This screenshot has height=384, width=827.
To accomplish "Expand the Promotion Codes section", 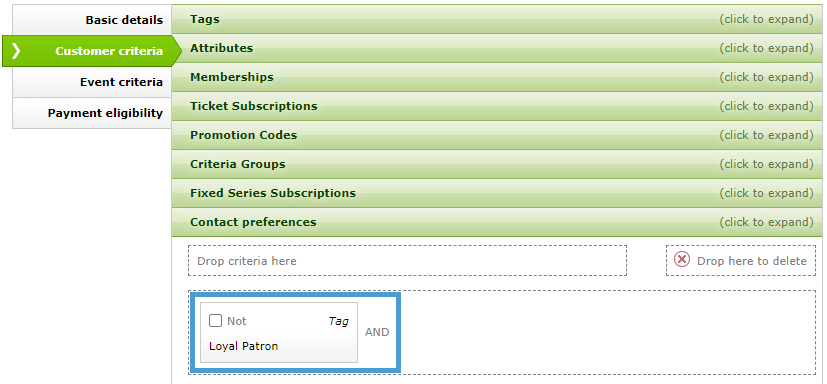I will 497,135.
